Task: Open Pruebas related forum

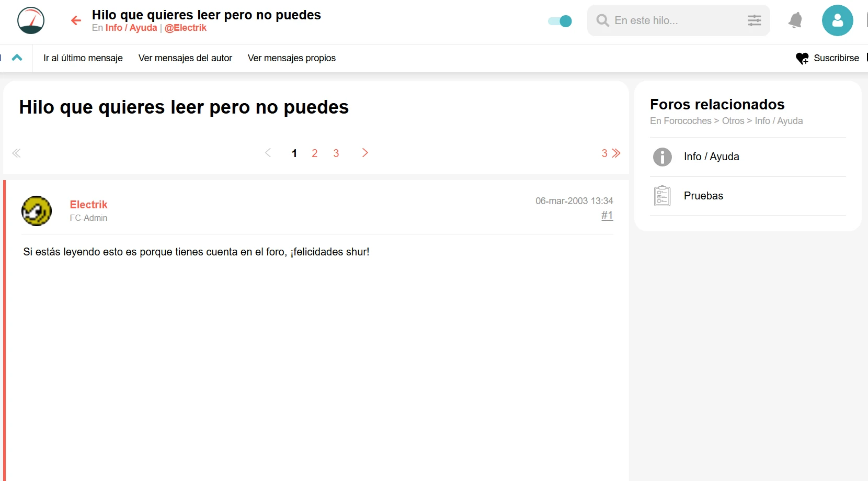Action: pyautogui.click(x=703, y=196)
